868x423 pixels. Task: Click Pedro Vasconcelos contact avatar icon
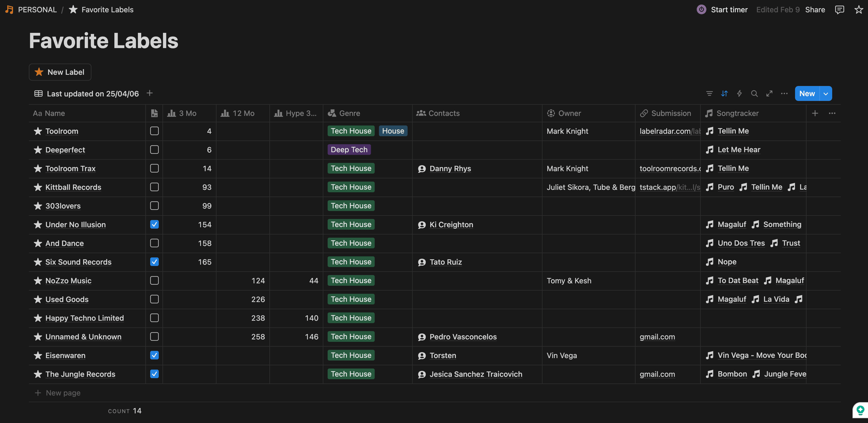coord(422,337)
